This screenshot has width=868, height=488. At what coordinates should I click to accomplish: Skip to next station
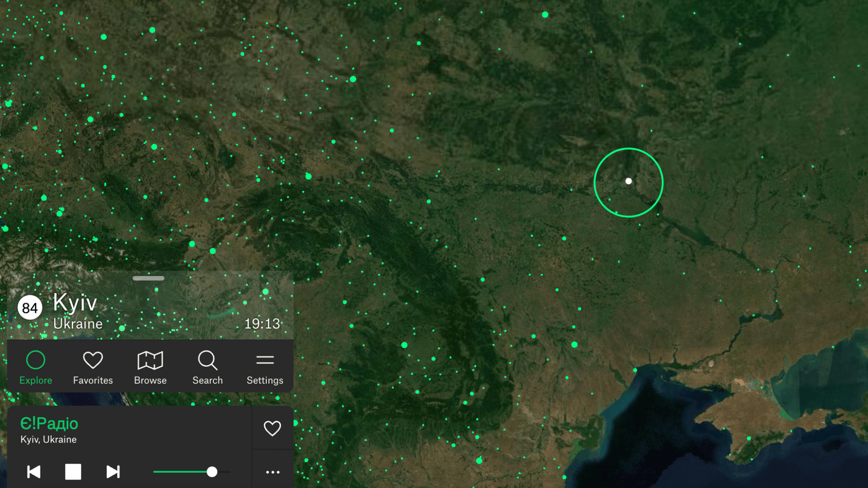point(113,472)
